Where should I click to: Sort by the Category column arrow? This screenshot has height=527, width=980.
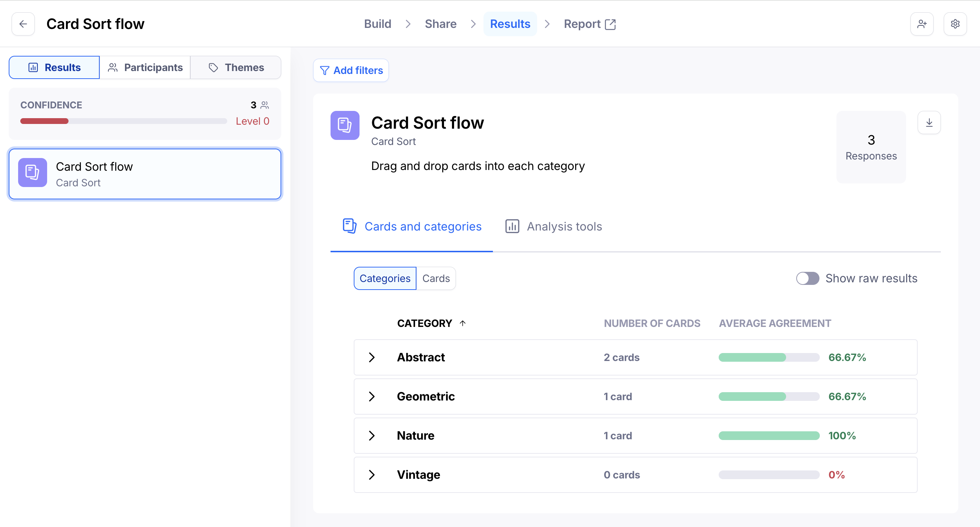pos(462,323)
